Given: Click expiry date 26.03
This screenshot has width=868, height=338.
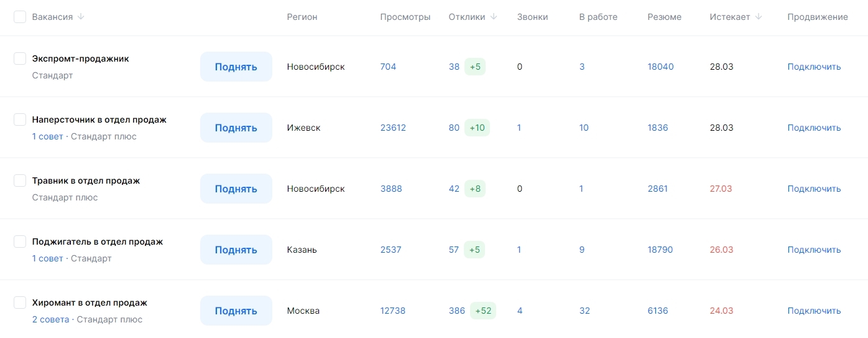Looking at the screenshot, I should (x=721, y=250).
